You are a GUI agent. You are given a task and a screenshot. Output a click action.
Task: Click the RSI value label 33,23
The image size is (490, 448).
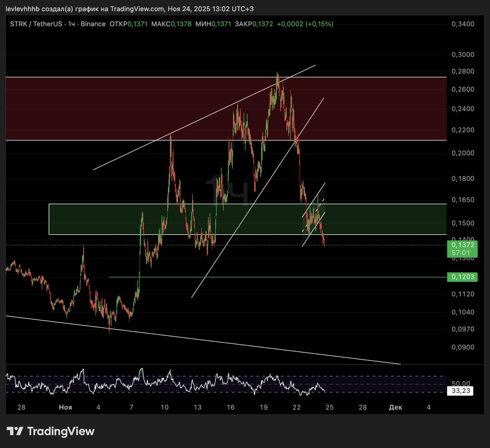coord(461,391)
